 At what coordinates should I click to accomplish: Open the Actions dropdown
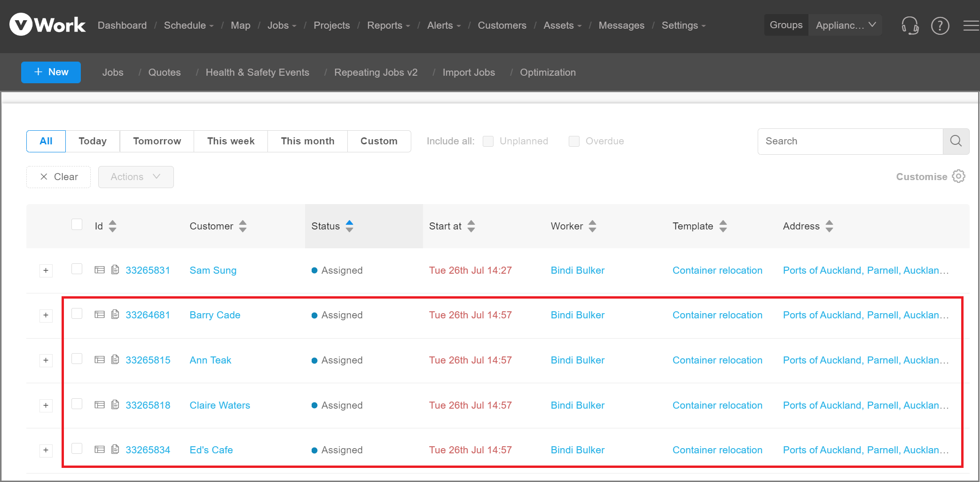tap(136, 177)
